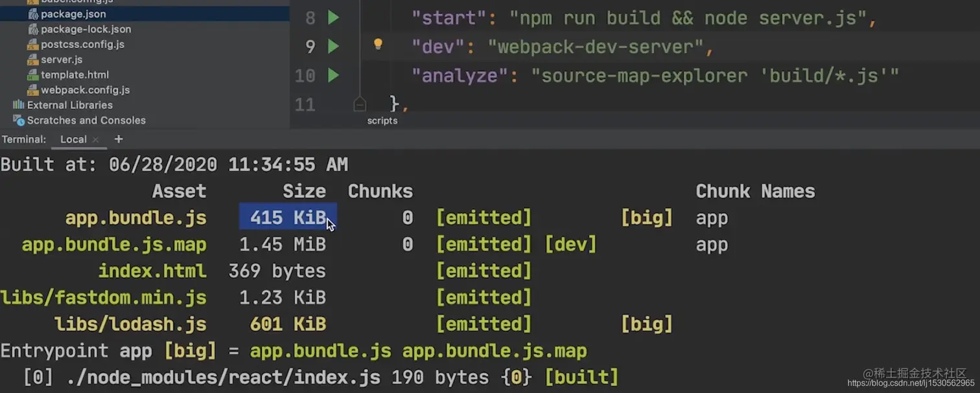Open webpack.config.js file
980x393 pixels.
click(x=85, y=90)
